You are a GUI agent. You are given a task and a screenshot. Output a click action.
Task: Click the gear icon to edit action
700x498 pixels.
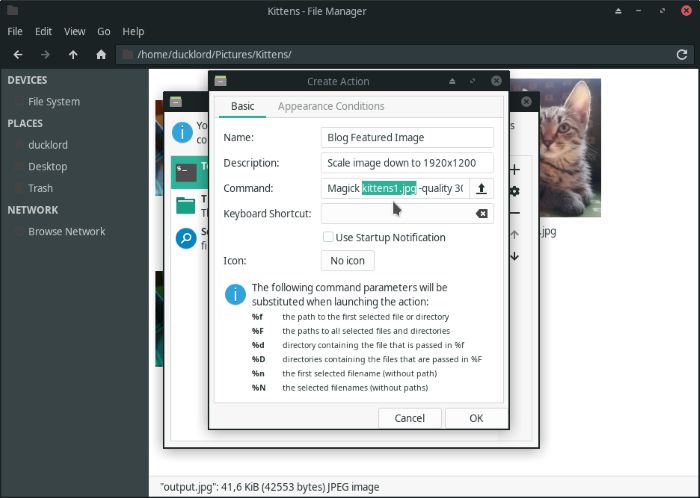click(x=515, y=191)
